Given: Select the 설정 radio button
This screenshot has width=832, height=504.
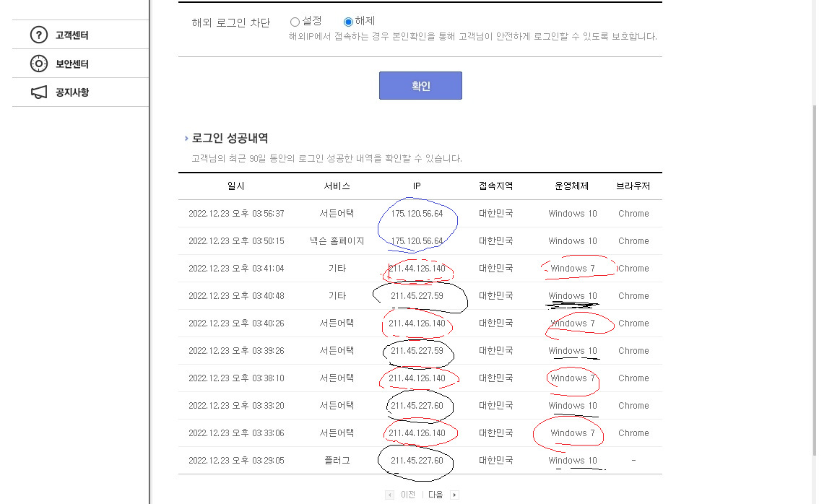Looking at the screenshot, I should [x=295, y=22].
